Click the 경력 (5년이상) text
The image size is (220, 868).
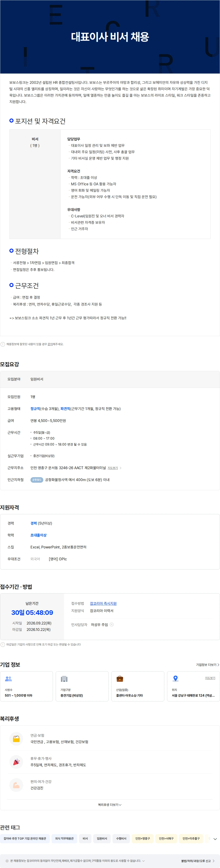[x=41, y=523]
